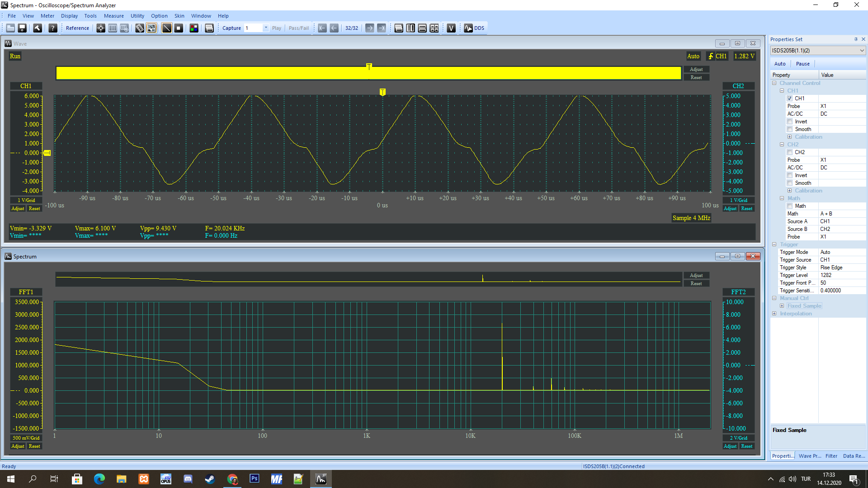Expand the CH1 Calibration node
The height and width of the screenshot is (488, 868).
tap(790, 137)
